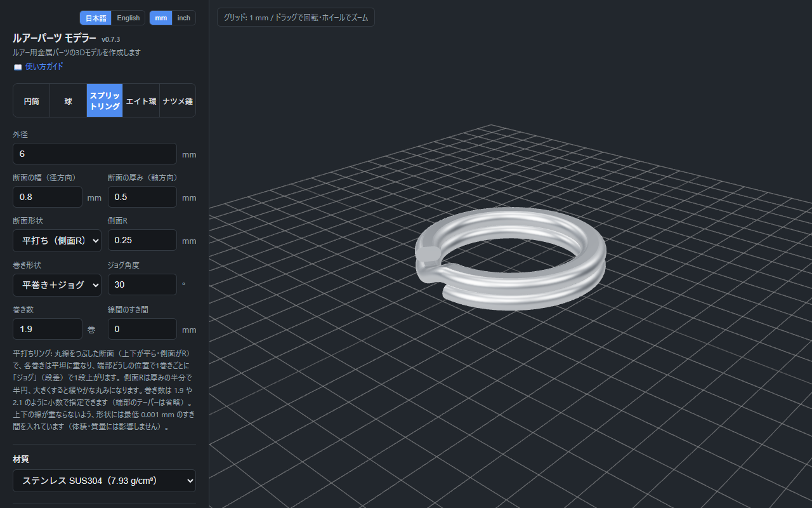Screen dimensions: 812x508
Task: Click the 断面の厚み input field
Action: click(x=142, y=197)
